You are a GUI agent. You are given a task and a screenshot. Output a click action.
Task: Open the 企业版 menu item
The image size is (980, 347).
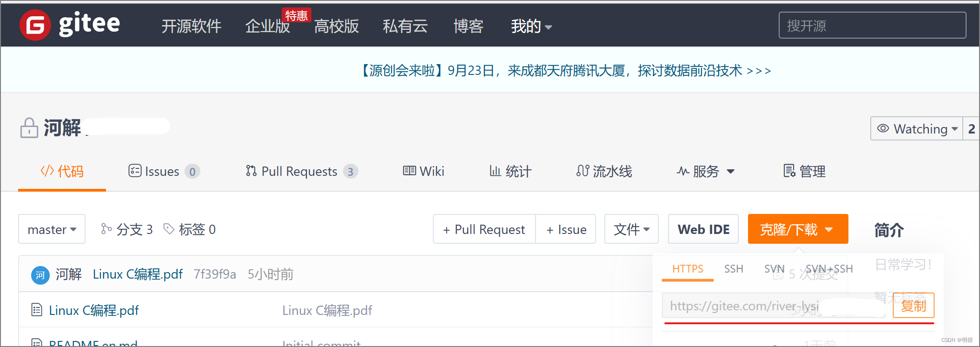[268, 26]
